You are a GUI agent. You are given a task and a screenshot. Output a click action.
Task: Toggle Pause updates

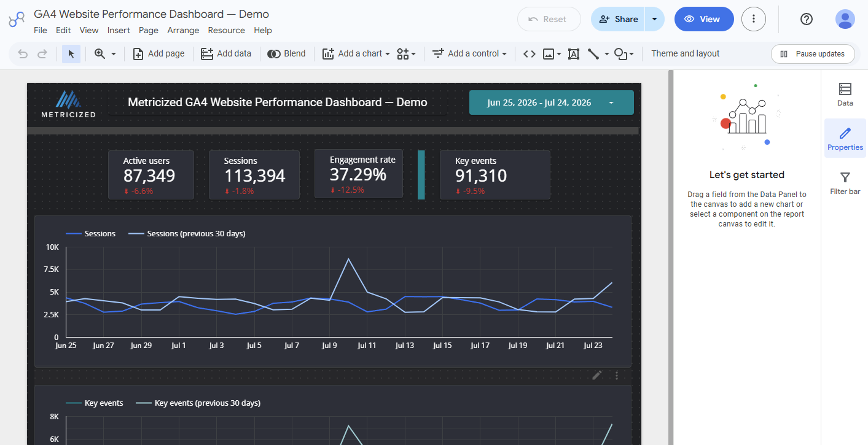point(813,54)
